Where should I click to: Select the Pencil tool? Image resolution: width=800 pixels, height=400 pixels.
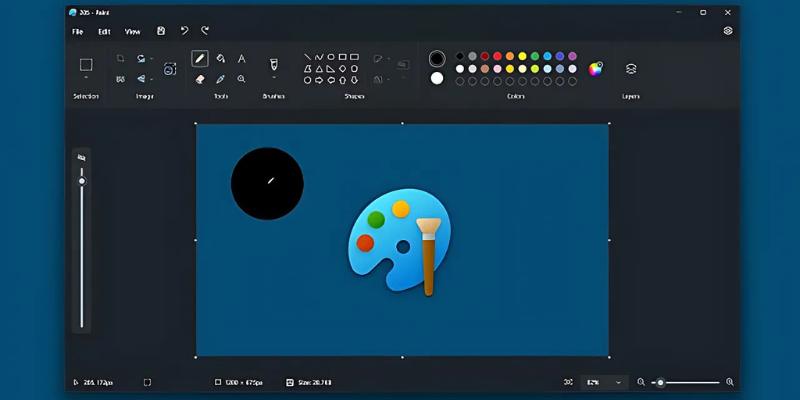(x=199, y=59)
